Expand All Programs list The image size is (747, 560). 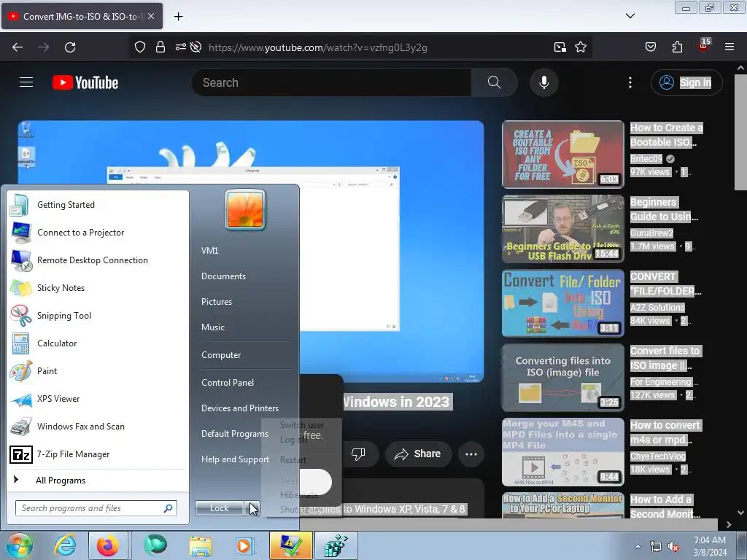tap(98, 480)
